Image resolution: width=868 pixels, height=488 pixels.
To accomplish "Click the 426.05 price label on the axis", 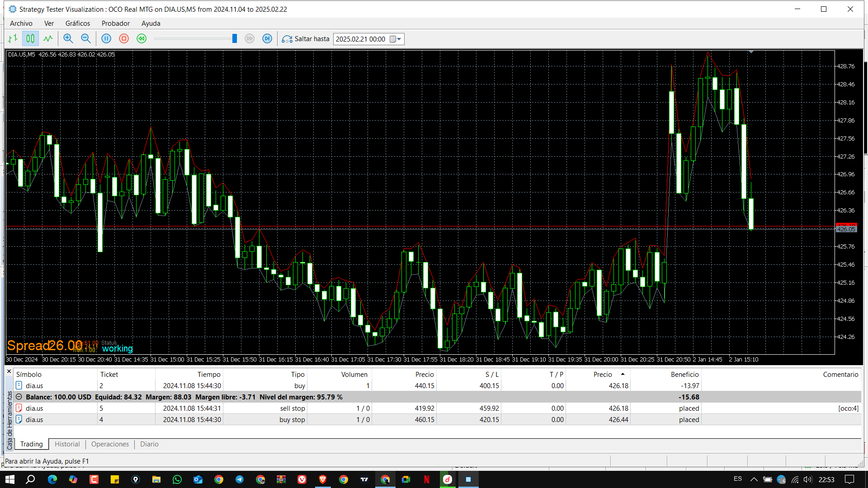I will [x=846, y=230].
